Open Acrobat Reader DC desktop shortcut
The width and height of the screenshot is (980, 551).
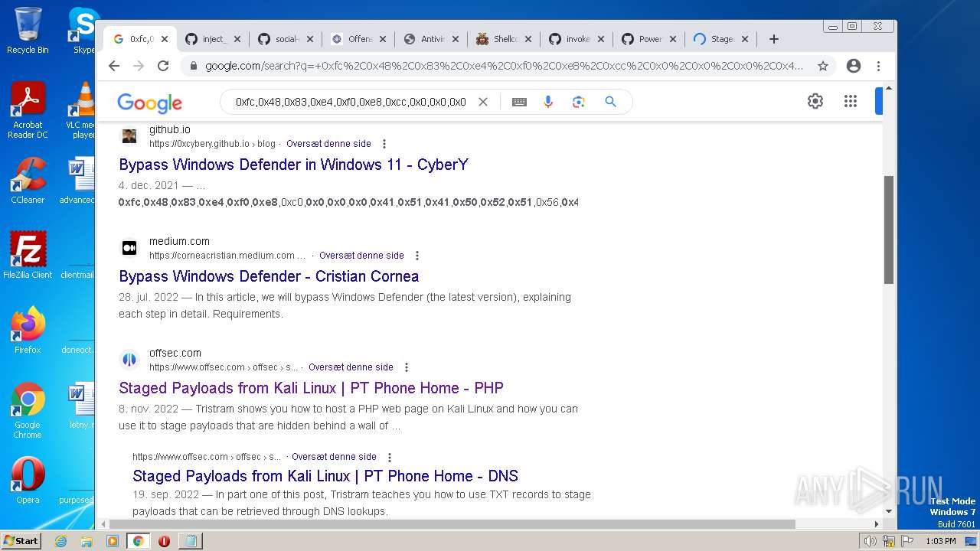(28, 111)
